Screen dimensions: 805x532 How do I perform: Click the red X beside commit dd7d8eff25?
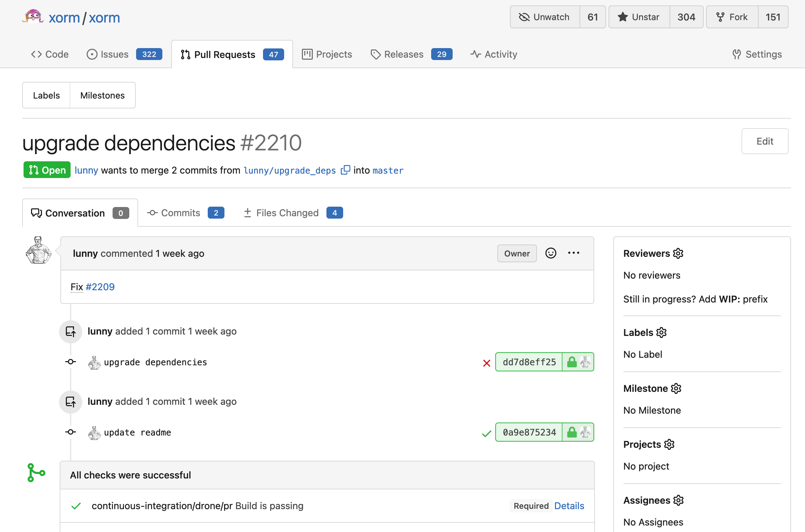(486, 362)
